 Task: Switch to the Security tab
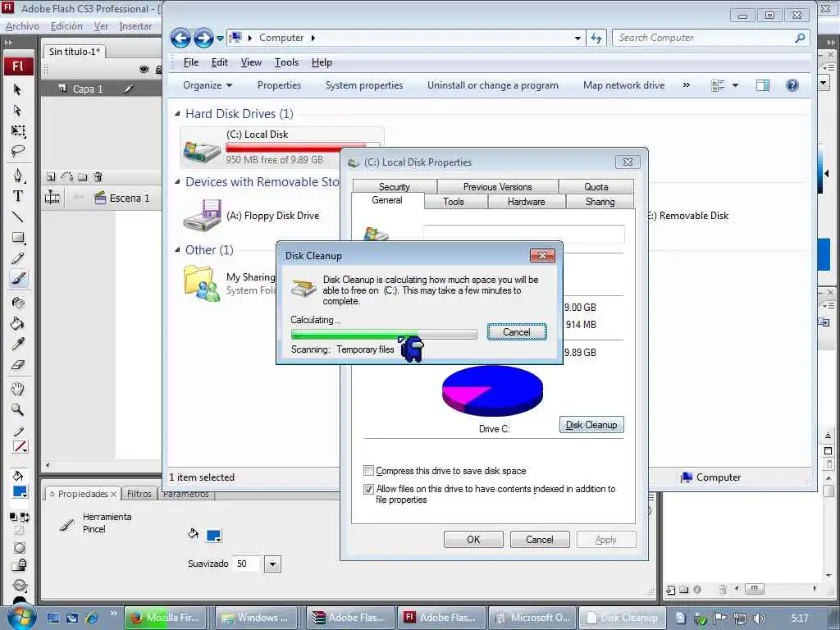(x=395, y=186)
